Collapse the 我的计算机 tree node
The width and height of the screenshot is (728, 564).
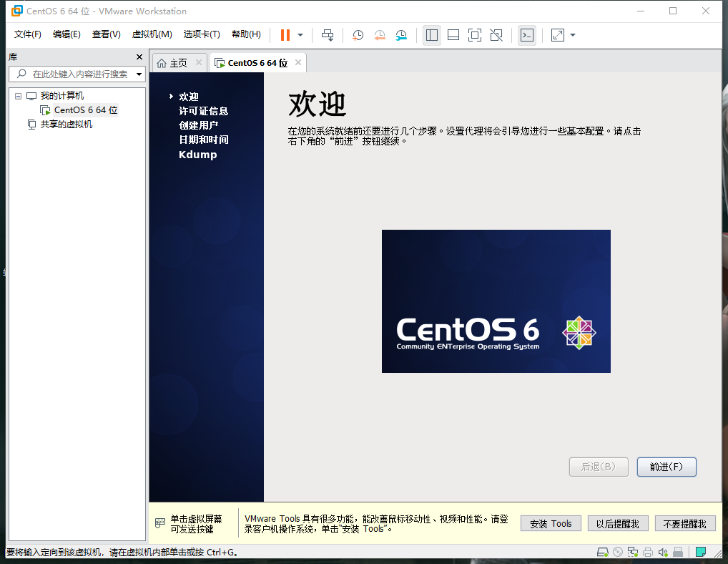(x=18, y=96)
